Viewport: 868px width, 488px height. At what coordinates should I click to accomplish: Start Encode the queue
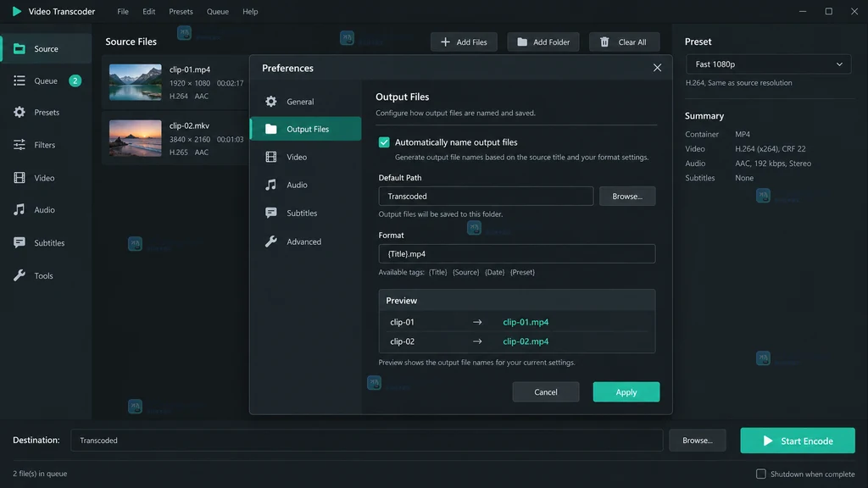coord(798,441)
